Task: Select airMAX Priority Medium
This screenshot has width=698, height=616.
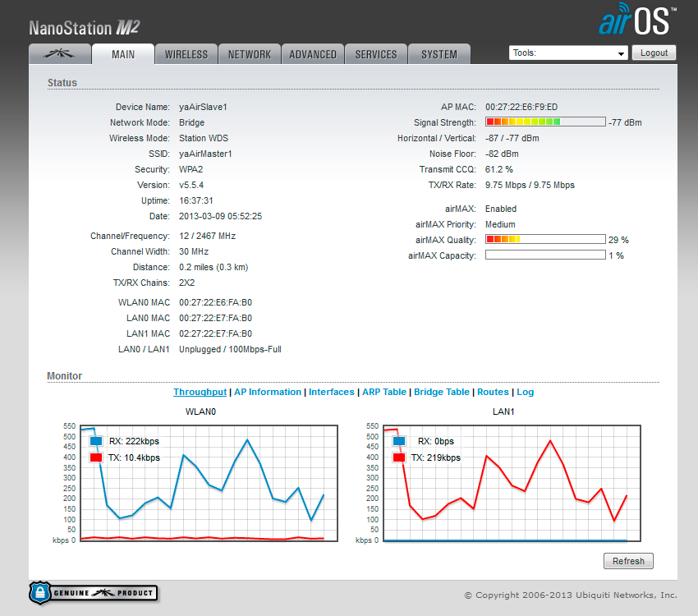Action: tap(500, 224)
